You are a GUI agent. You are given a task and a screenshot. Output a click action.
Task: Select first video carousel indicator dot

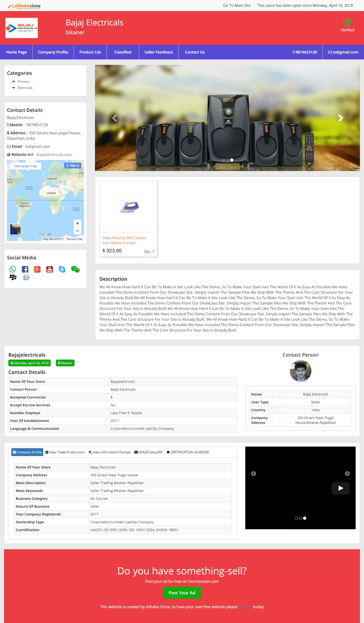tap(296, 518)
